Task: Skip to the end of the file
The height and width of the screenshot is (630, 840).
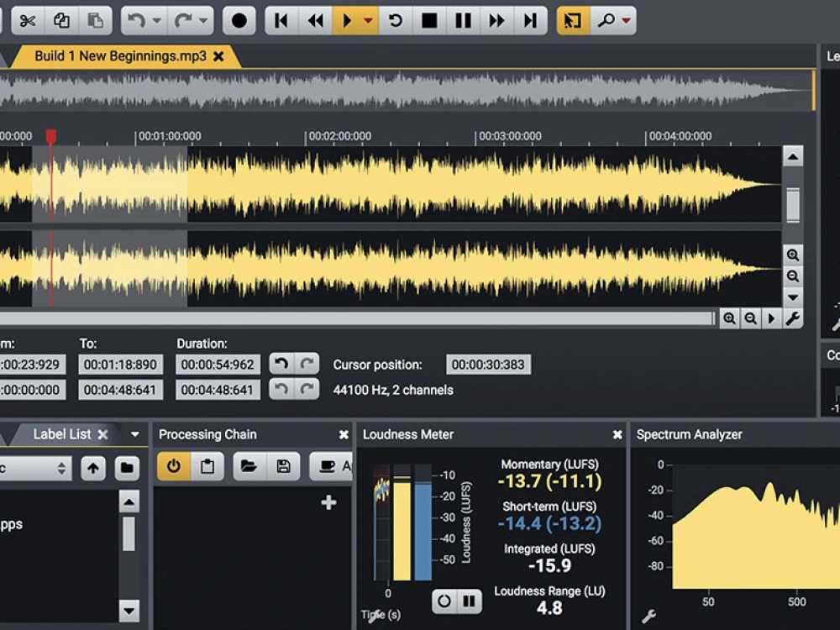Action: pyautogui.click(x=530, y=21)
